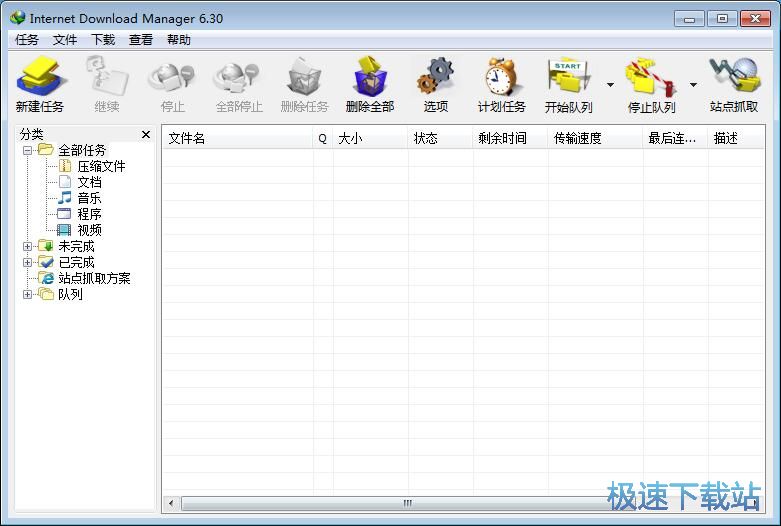Click the 未完成 green arrow folder icon

pos(46,246)
